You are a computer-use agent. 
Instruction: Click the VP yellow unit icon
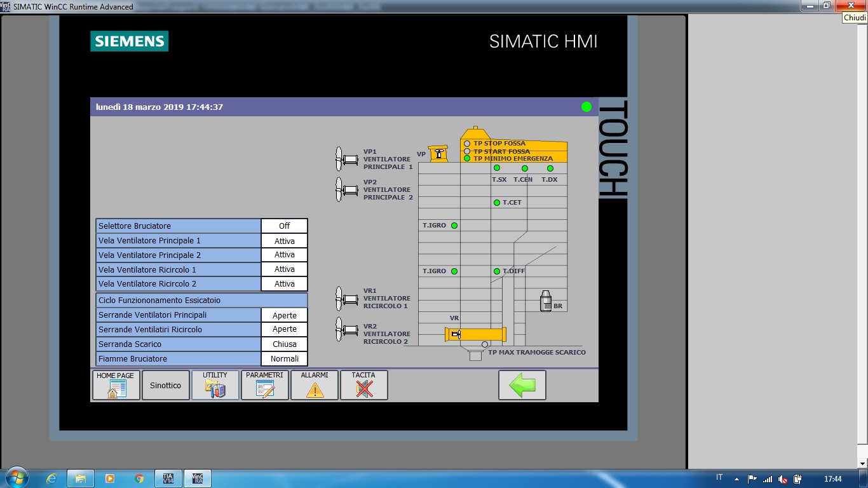[438, 154]
